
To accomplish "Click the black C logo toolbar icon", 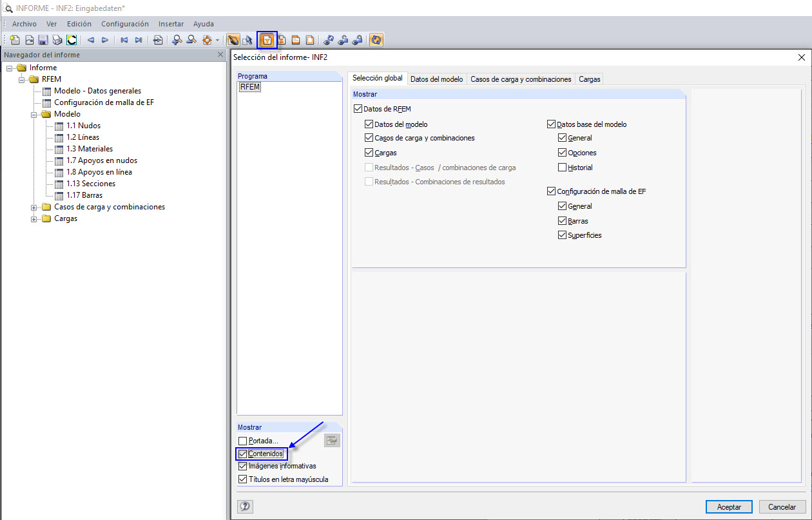I will 72,40.
